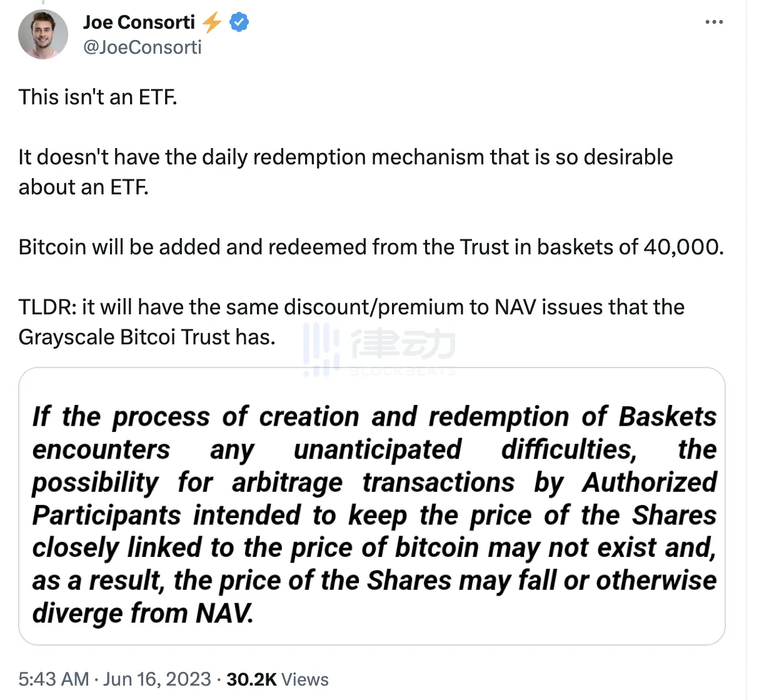
Task: Click the "Views" label after 30.2K
Action: click(x=305, y=679)
